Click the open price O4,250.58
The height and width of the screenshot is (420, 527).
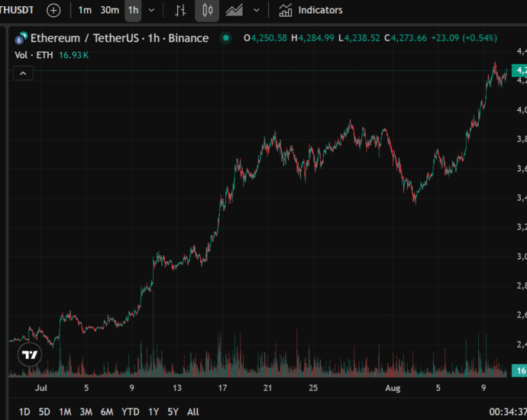pos(265,38)
